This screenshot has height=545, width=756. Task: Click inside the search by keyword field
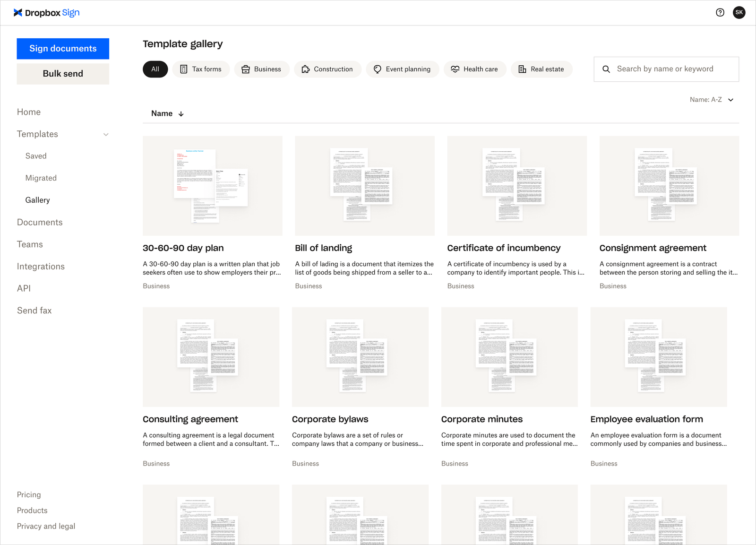point(666,69)
